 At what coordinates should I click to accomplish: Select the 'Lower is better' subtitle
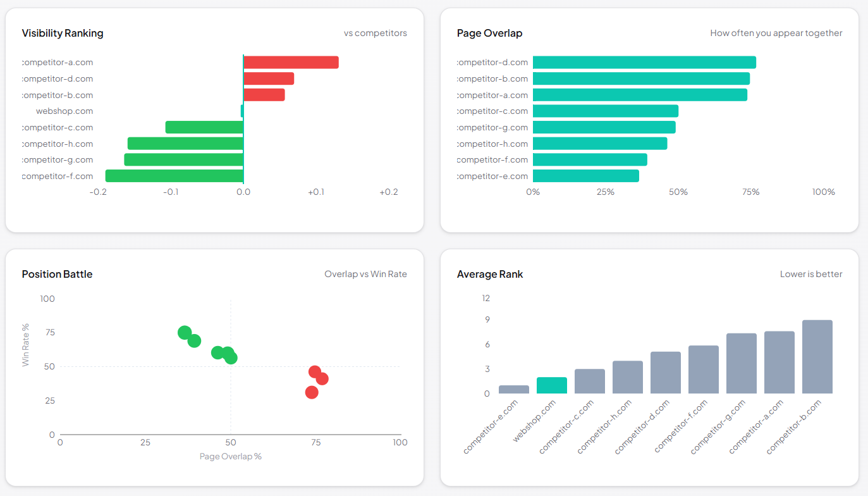click(811, 274)
